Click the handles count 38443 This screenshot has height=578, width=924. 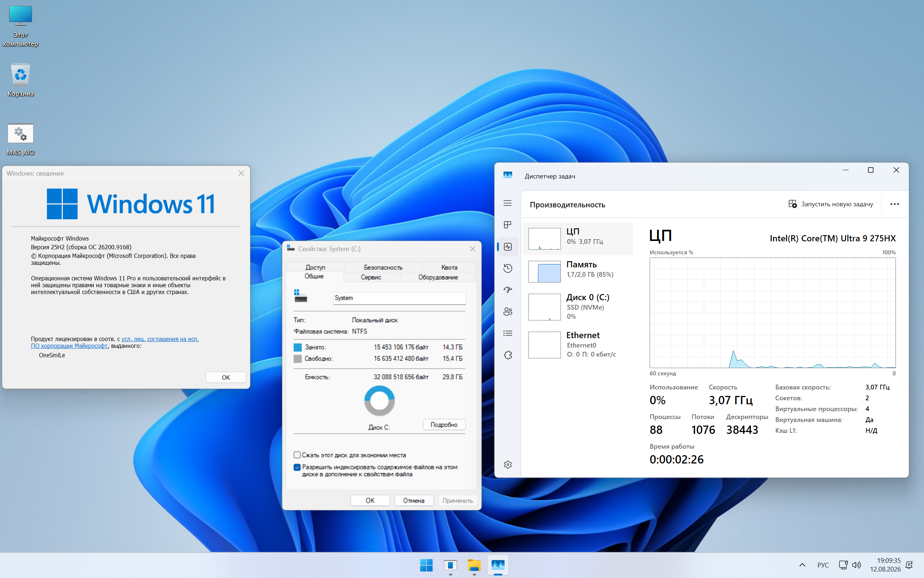click(742, 430)
